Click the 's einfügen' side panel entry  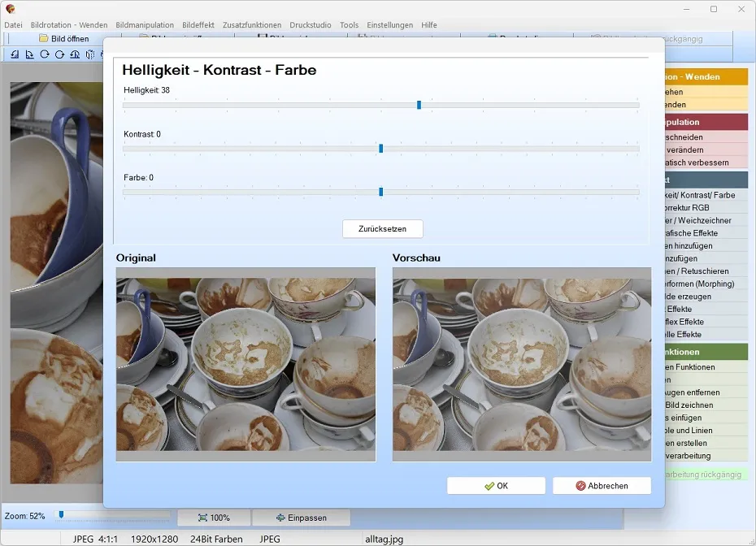coord(706,418)
